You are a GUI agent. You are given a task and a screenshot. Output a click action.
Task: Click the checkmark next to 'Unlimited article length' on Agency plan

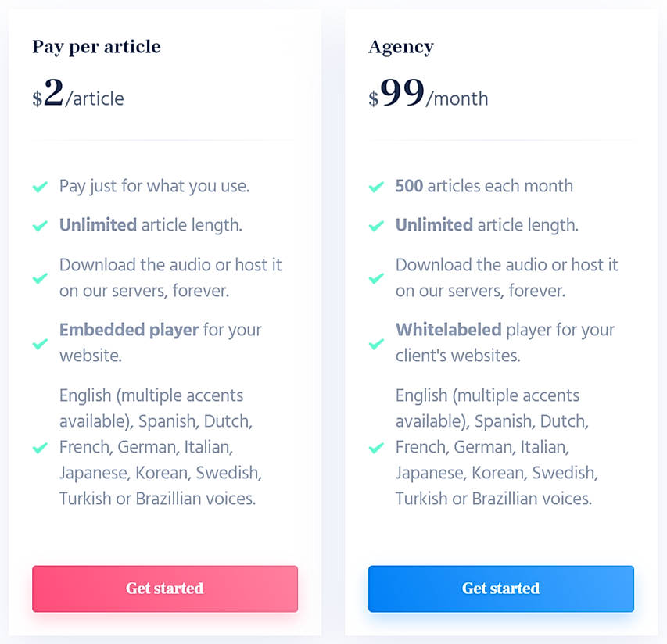(x=376, y=226)
